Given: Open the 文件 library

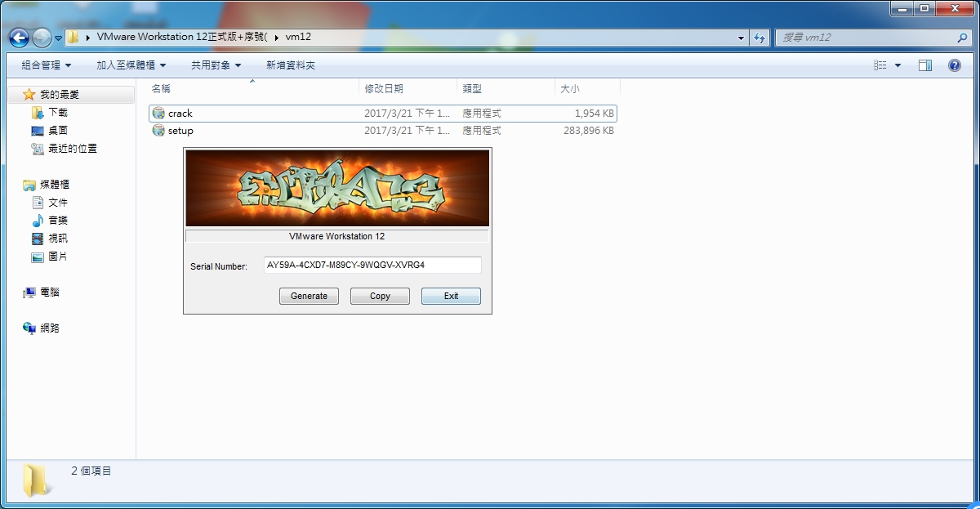Looking at the screenshot, I should [x=58, y=203].
